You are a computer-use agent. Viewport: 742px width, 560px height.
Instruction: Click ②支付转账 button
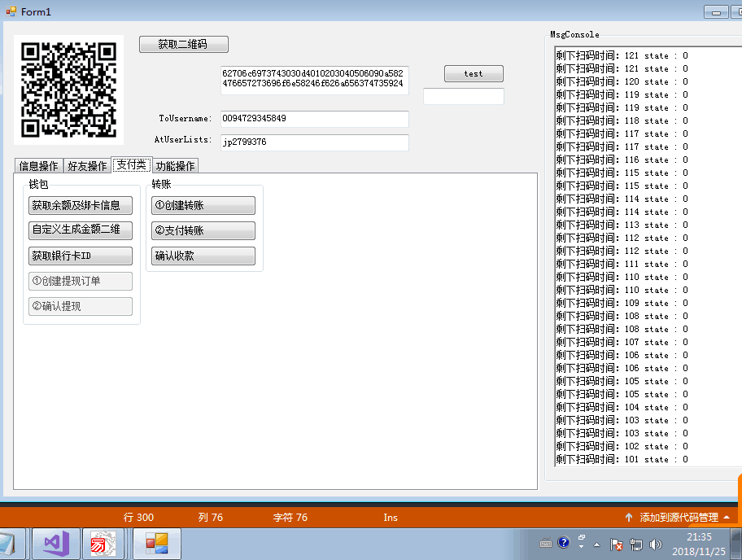click(203, 230)
